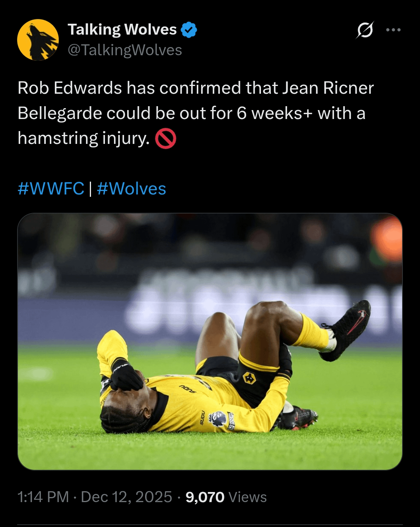
Task: Click "hamstring injury" in the post text
Action: click(x=84, y=138)
